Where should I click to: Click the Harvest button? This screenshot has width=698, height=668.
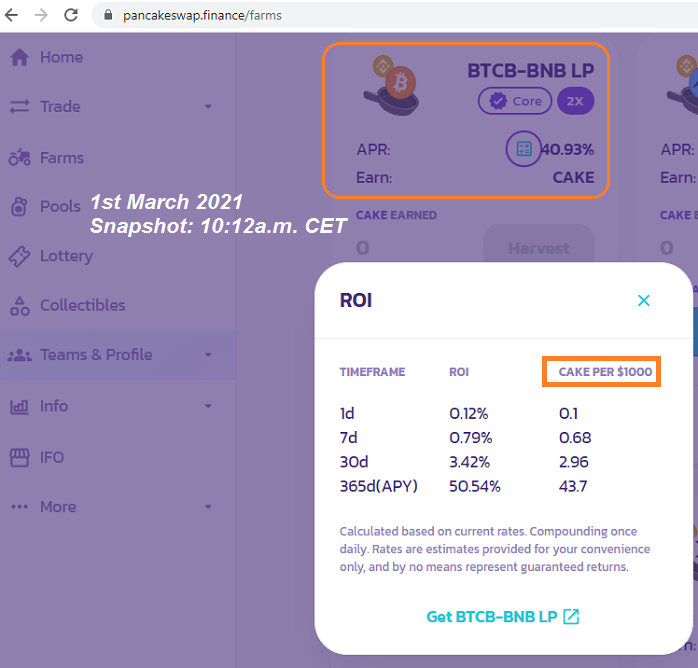pyautogui.click(x=539, y=248)
